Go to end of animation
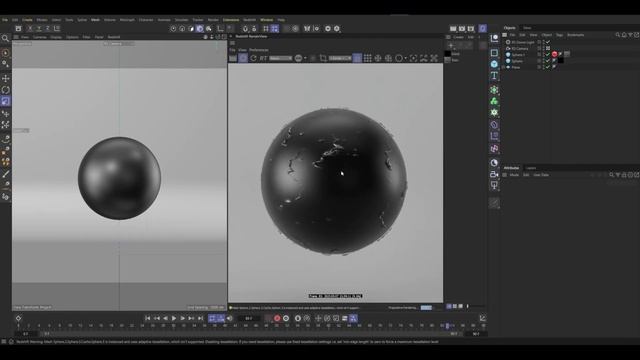This screenshot has height=360, width=640. click(200, 318)
